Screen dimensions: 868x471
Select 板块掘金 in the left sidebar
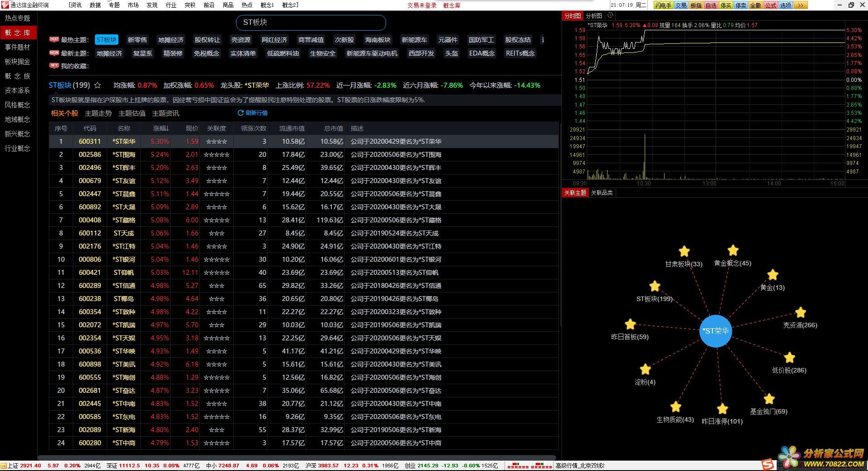tap(18, 61)
